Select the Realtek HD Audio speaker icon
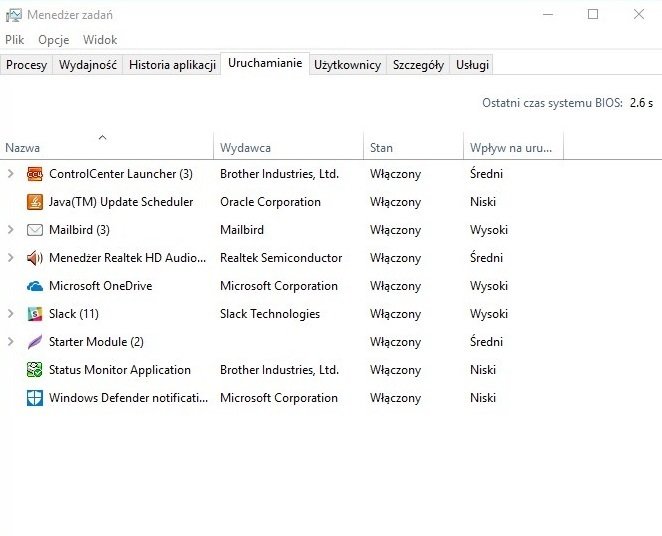Viewport: 662px width, 536px height. point(35,258)
